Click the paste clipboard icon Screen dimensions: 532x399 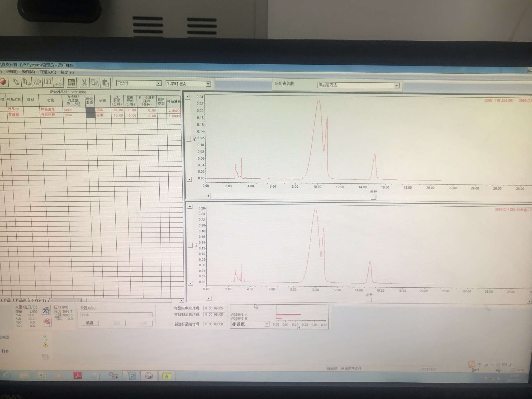coord(106,83)
